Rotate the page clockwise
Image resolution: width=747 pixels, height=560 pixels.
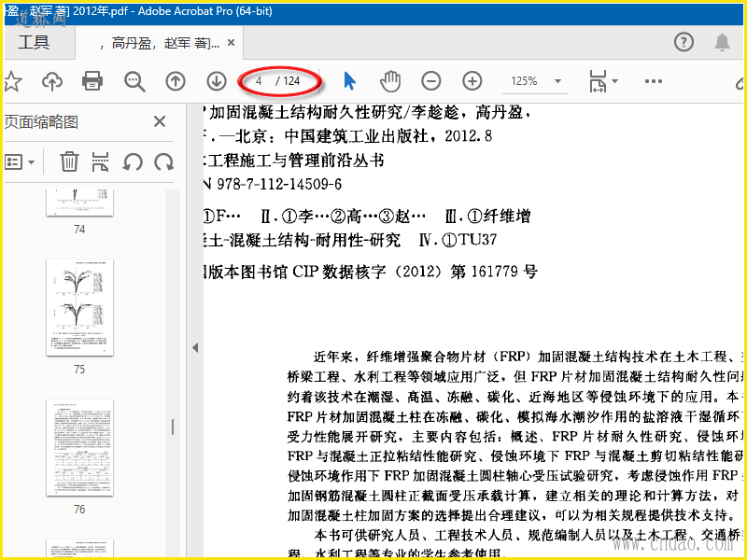pyautogui.click(x=164, y=161)
